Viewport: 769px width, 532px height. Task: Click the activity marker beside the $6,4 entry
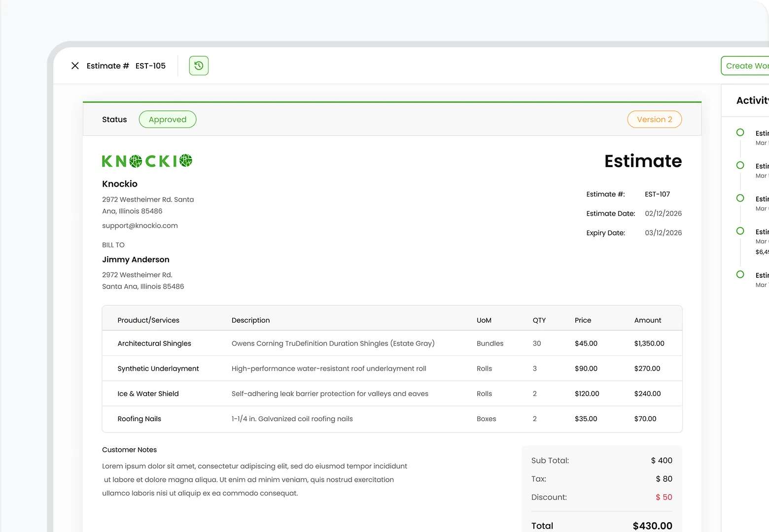point(740,231)
